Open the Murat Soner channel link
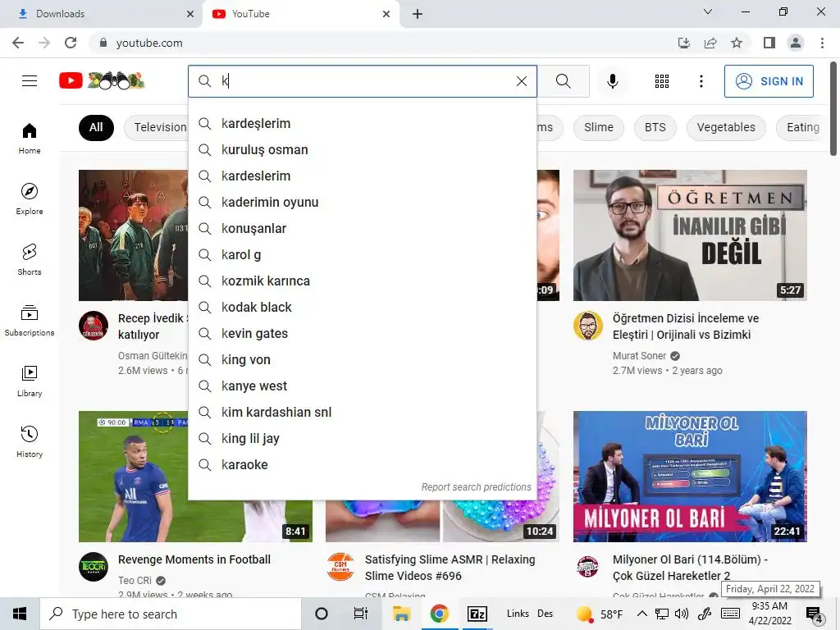 click(639, 356)
